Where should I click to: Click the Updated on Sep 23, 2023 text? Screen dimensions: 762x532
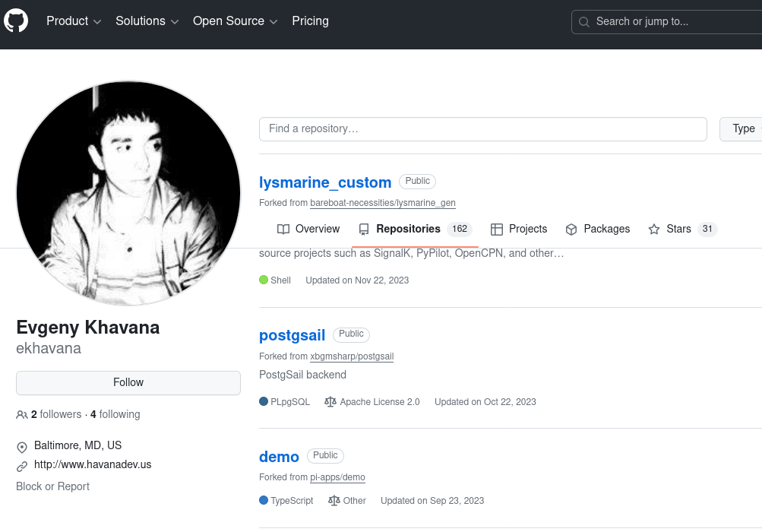click(x=432, y=500)
